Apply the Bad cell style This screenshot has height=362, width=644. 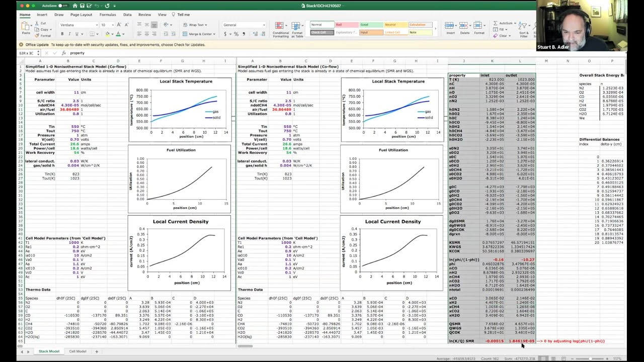tap(346, 25)
